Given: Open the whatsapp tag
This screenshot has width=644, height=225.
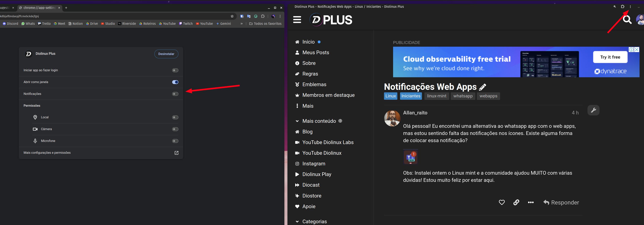Looking at the screenshot, I should [463, 96].
